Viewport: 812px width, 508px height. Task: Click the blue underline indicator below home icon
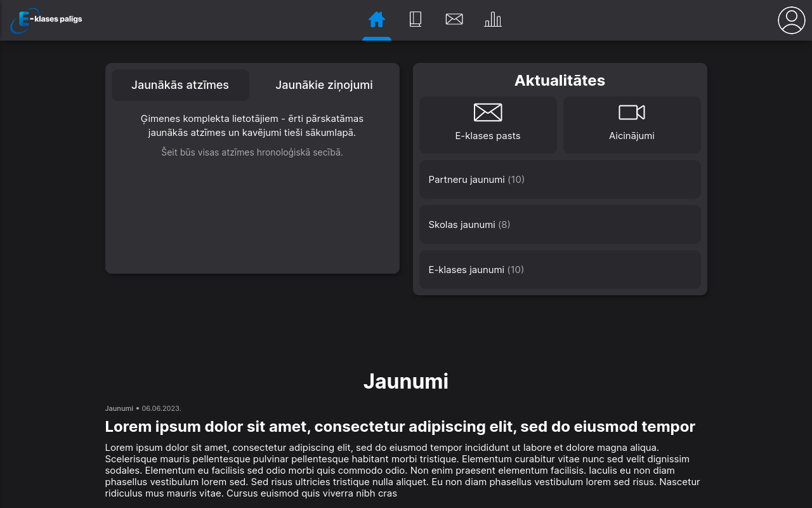click(x=377, y=39)
